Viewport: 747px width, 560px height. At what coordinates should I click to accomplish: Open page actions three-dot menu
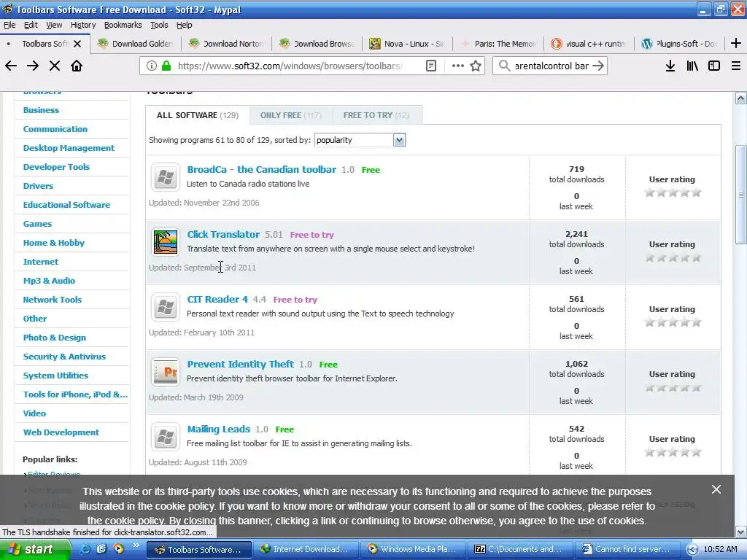[x=458, y=66]
